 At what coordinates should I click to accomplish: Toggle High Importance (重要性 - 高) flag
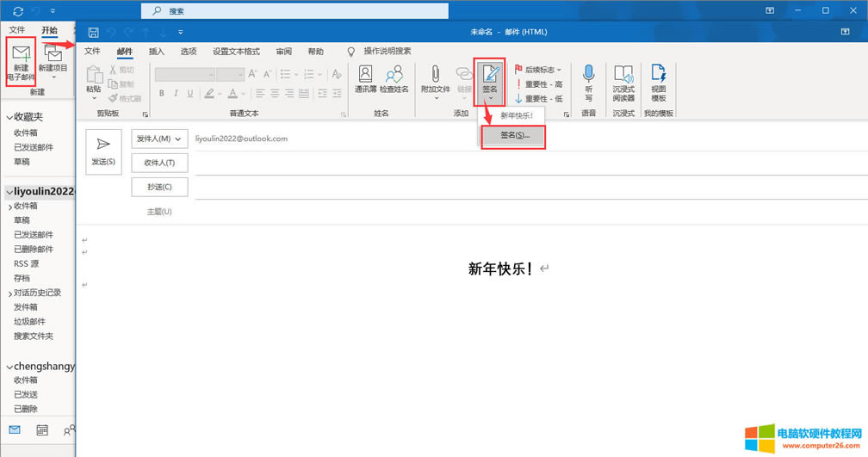(538, 84)
